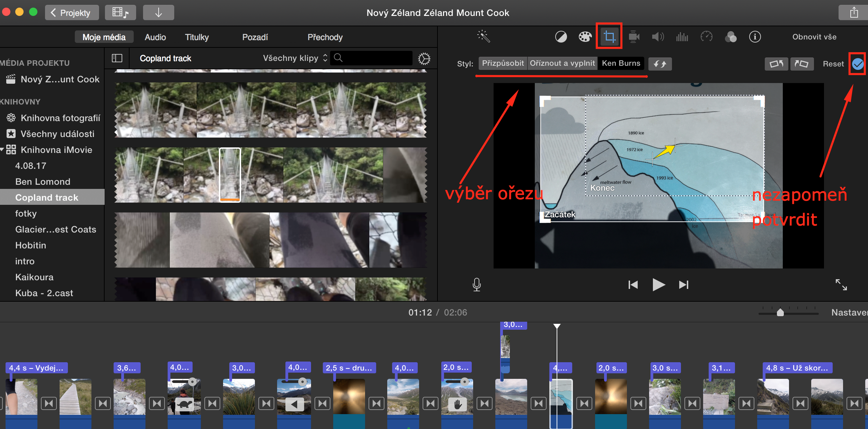Viewport: 868px width, 429px height.
Task: Open the color correction palette icon
Action: 585,36
